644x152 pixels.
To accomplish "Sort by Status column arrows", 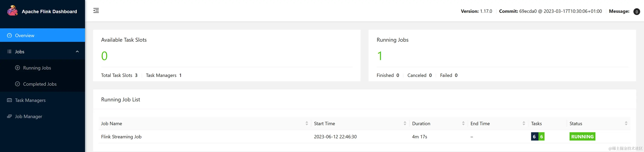I will pos(626,123).
